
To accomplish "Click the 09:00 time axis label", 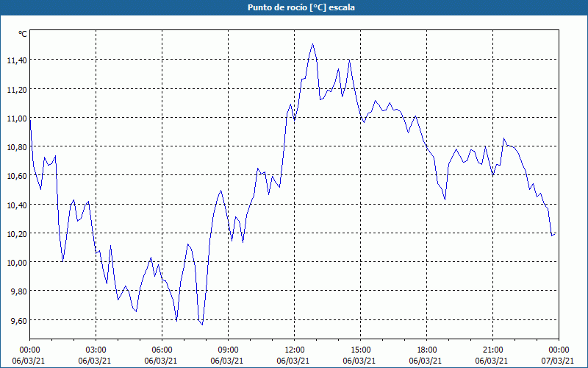I will tap(228, 350).
